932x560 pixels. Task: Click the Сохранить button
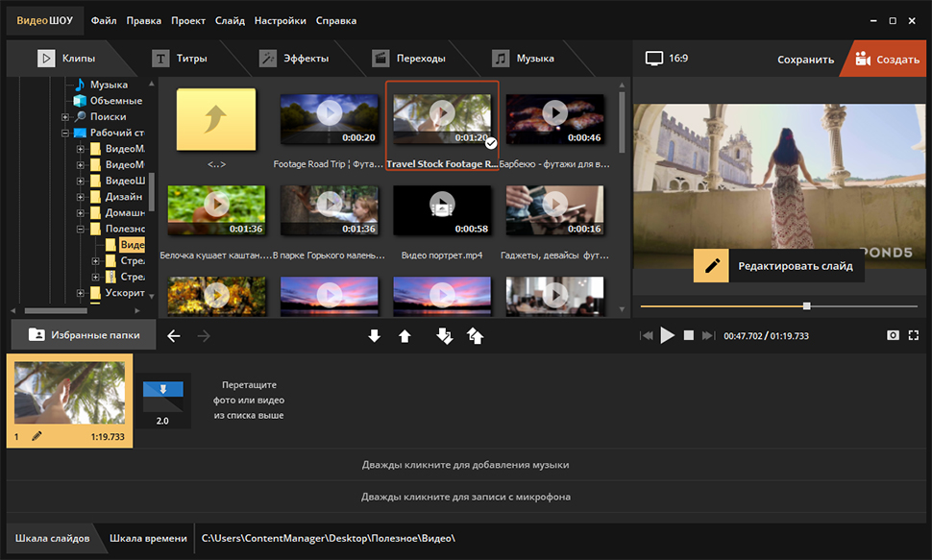coord(805,60)
